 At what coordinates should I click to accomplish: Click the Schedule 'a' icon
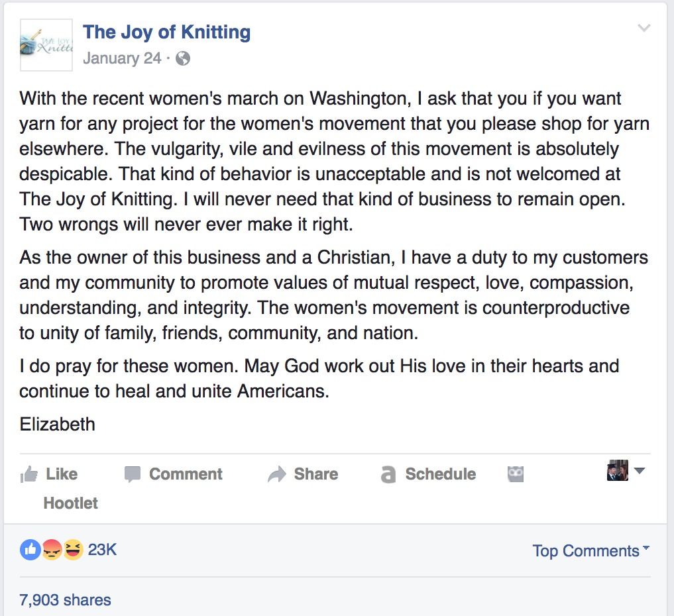388,474
